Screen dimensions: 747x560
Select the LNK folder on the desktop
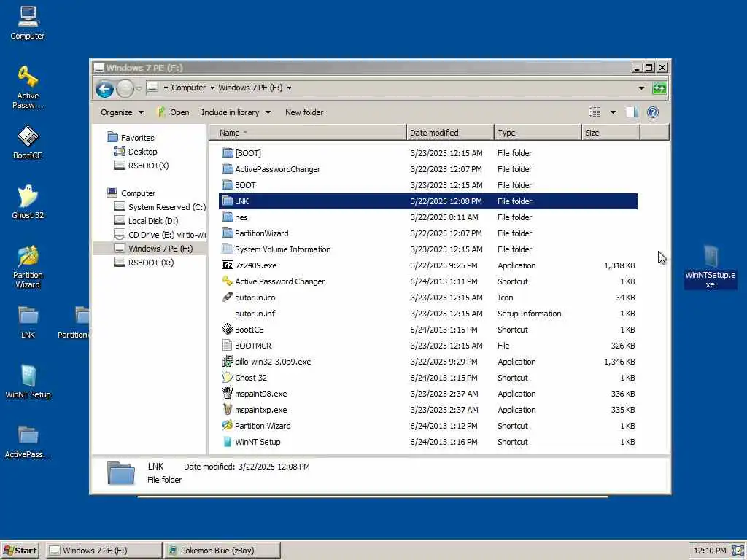click(28, 322)
